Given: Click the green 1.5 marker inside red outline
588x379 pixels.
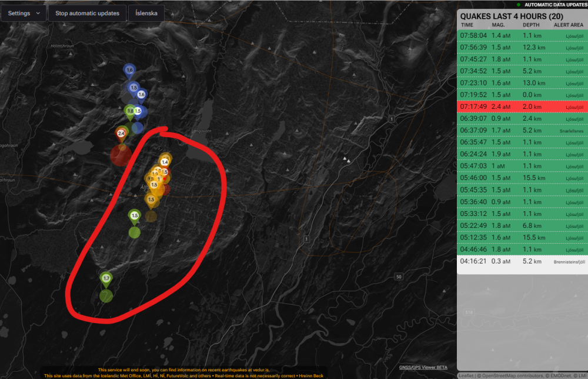Looking at the screenshot, I should (x=135, y=216).
